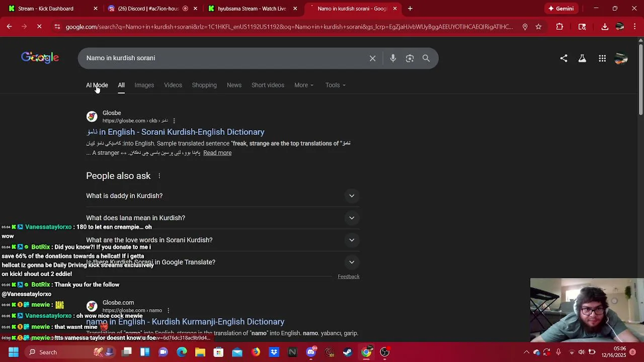
Task: Select the News search tab
Action: (234, 85)
